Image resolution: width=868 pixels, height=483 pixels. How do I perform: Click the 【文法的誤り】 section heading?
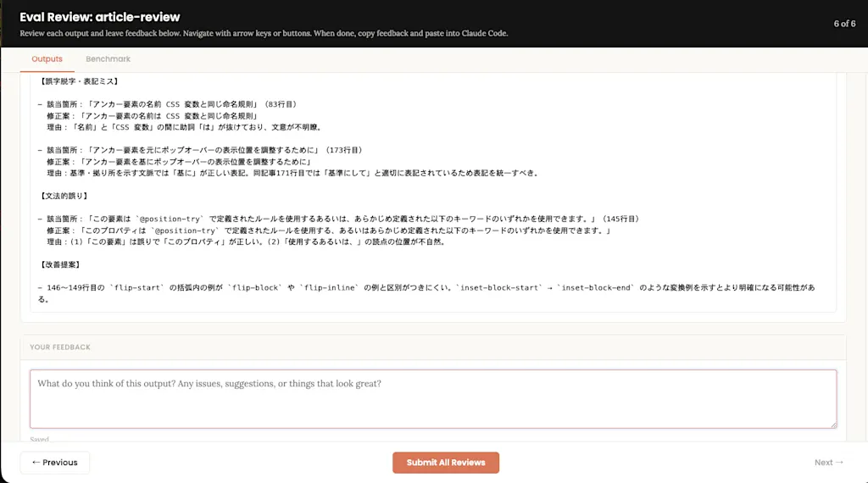click(64, 196)
